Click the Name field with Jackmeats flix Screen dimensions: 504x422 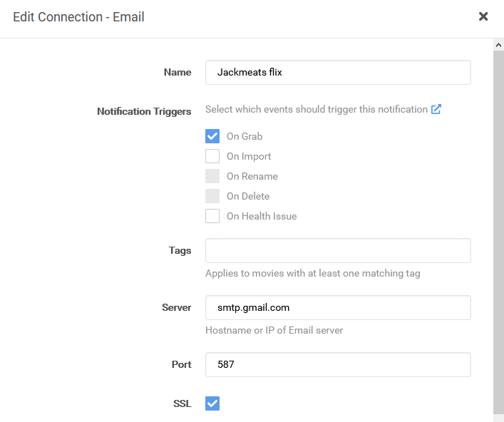[338, 72]
